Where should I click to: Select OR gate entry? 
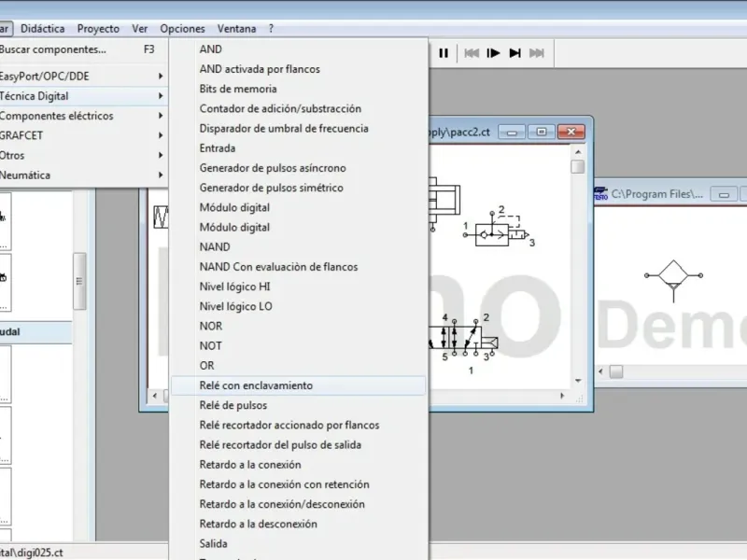(298, 366)
